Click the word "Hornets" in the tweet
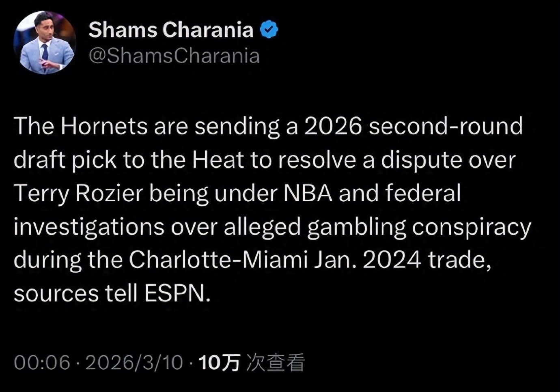 104,126
